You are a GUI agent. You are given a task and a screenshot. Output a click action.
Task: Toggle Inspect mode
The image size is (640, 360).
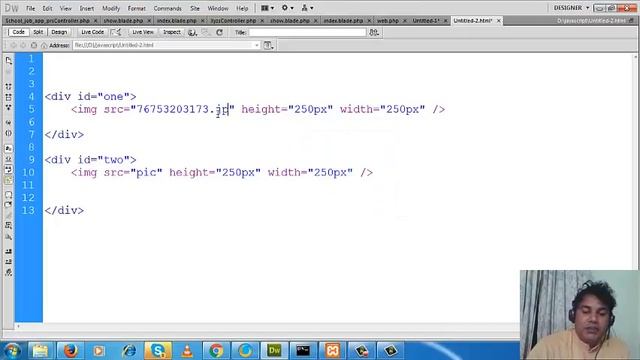(171, 32)
